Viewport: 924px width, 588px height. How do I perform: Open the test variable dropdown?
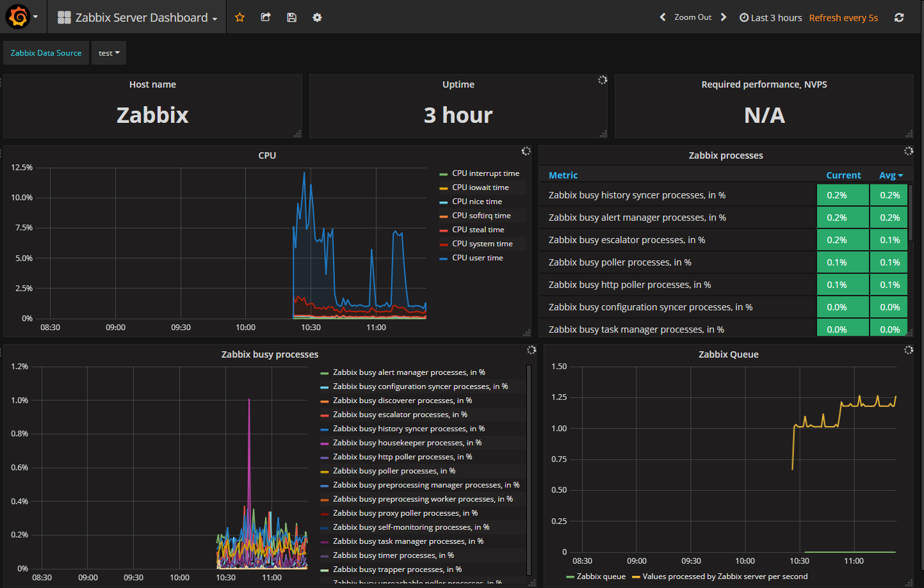[x=109, y=53]
